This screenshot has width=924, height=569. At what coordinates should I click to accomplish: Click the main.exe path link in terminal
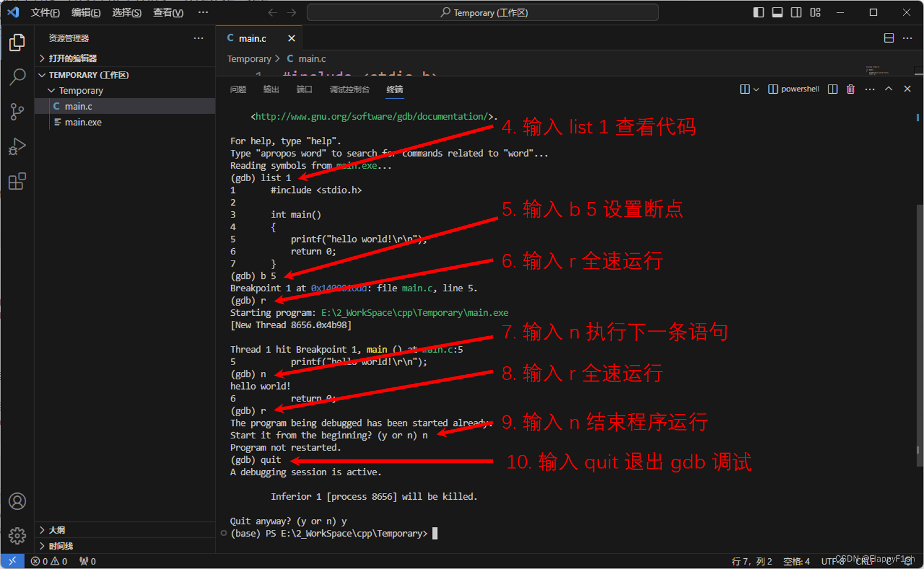tap(414, 313)
